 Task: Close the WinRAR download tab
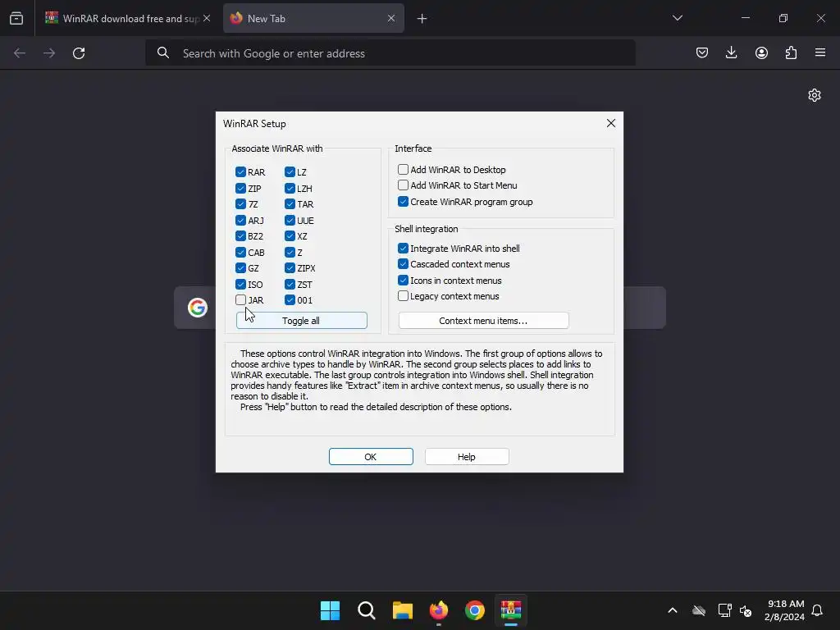point(207,18)
